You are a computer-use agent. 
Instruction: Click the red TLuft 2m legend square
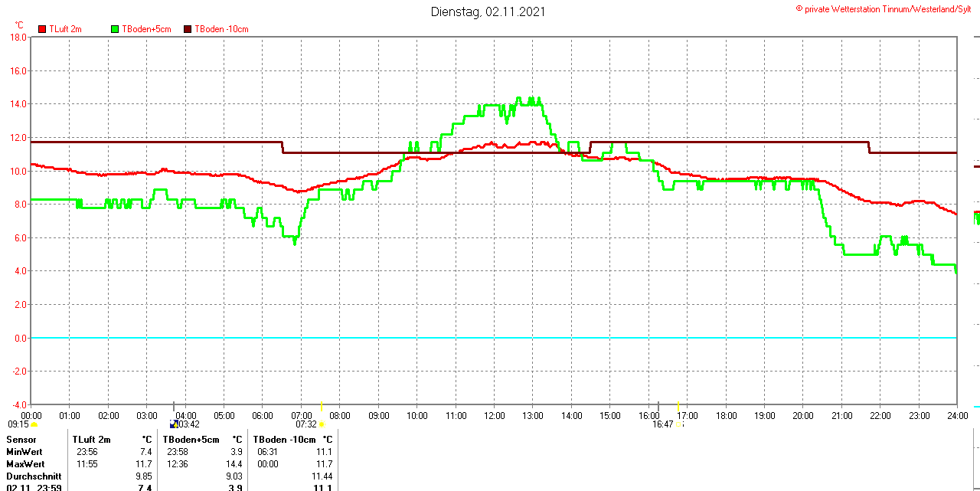[x=42, y=29]
